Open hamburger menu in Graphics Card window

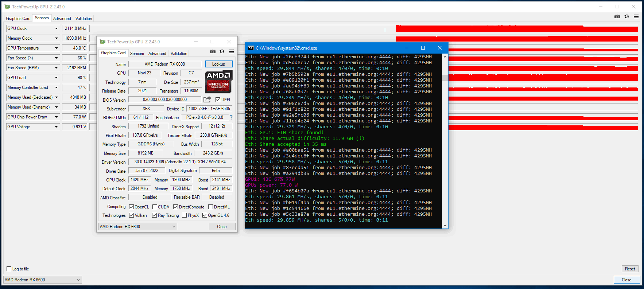tap(231, 51)
